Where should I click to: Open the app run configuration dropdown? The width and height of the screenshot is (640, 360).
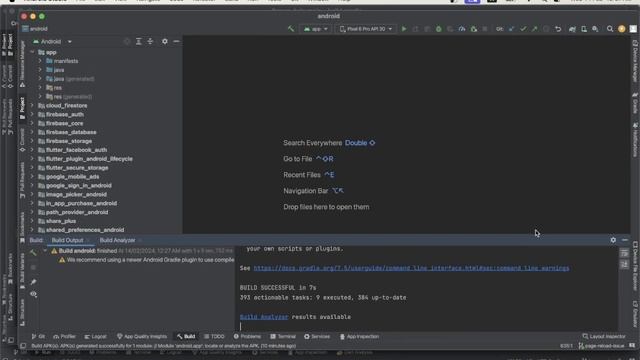316,29
